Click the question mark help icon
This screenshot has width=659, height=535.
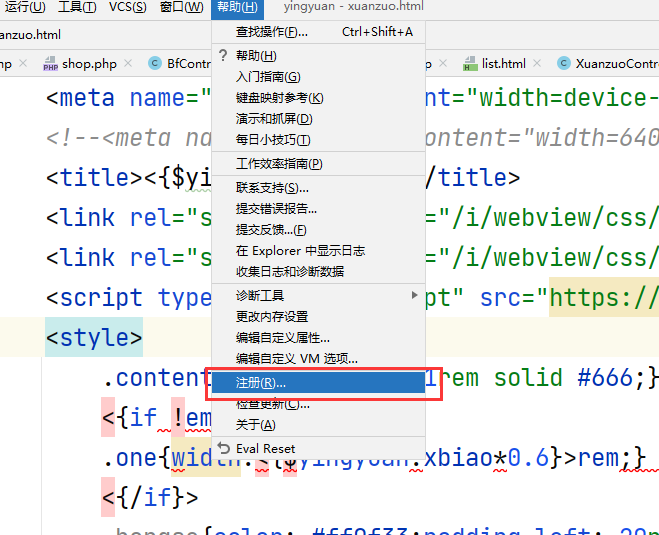(x=223, y=55)
